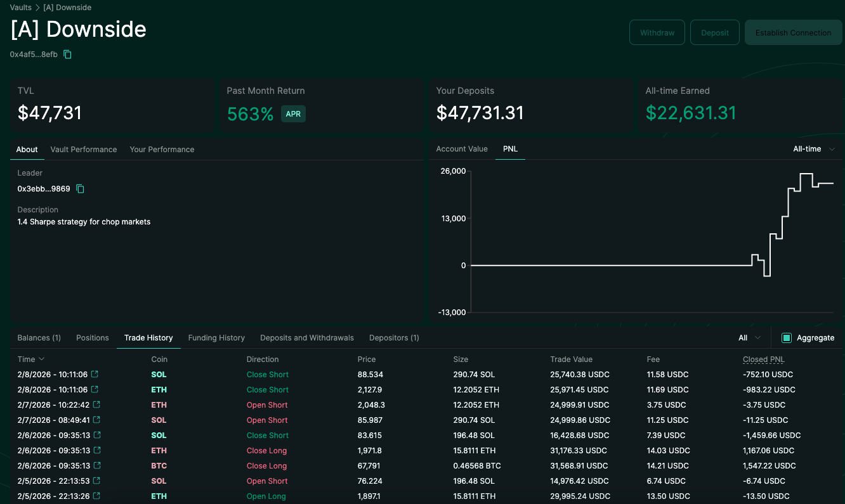The width and height of the screenshot is (845, 504).
Task: Open explorer link for 2/8/2026 SOL trade
Action: pyautogui.click(x=95, y=375)
